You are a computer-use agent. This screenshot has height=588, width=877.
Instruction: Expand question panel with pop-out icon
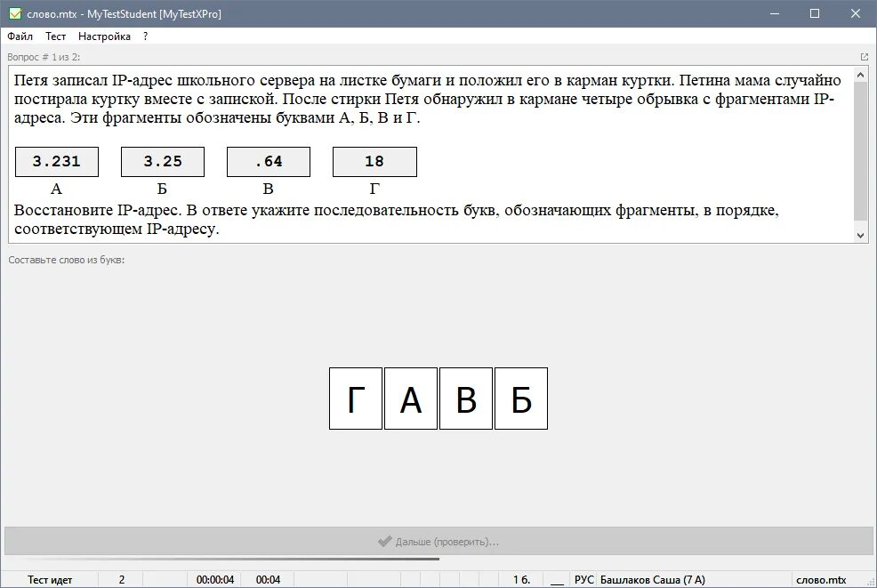[865, 57]
